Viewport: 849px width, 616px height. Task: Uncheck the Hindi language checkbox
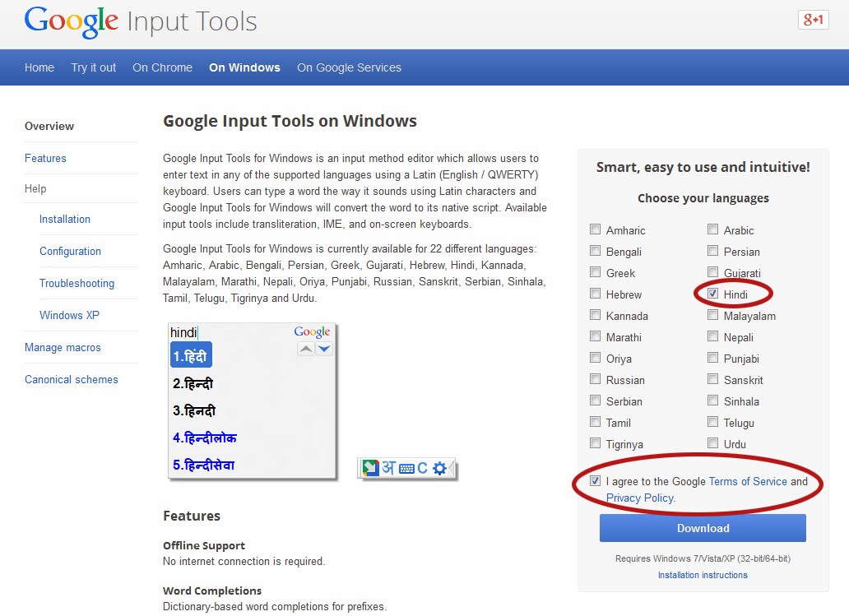[712, 294]
